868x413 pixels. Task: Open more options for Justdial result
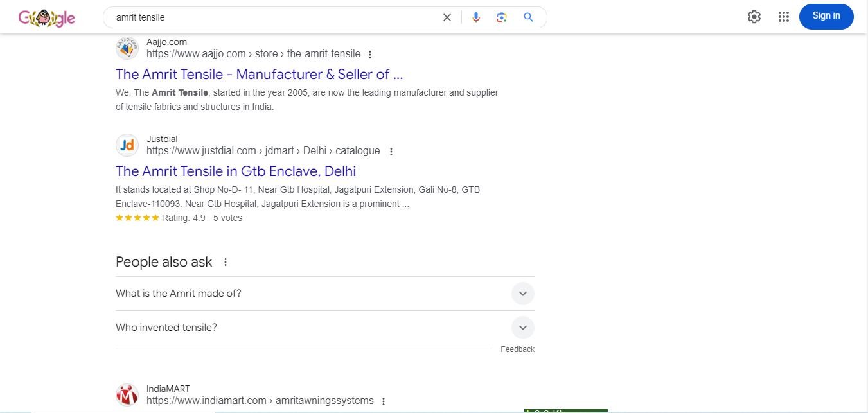[391, 152]
